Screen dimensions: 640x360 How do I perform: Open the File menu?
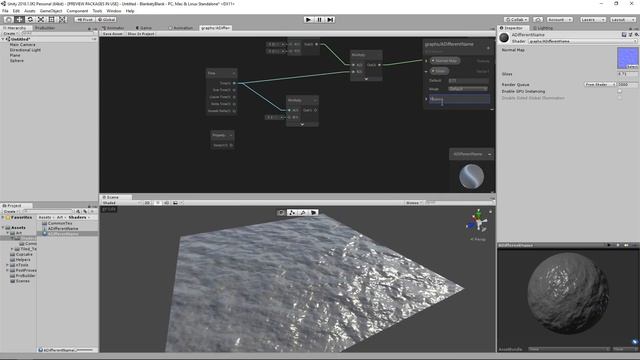coord(5,11)
